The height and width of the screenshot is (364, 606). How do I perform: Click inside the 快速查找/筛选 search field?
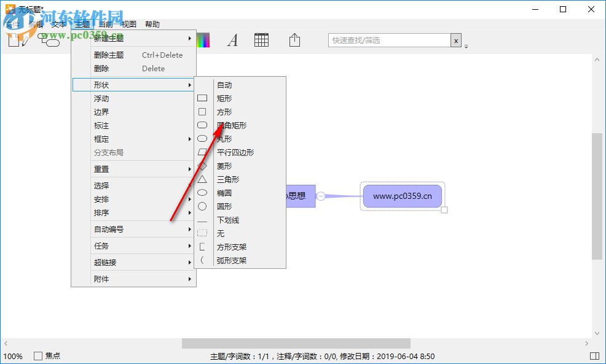[387, 39]
